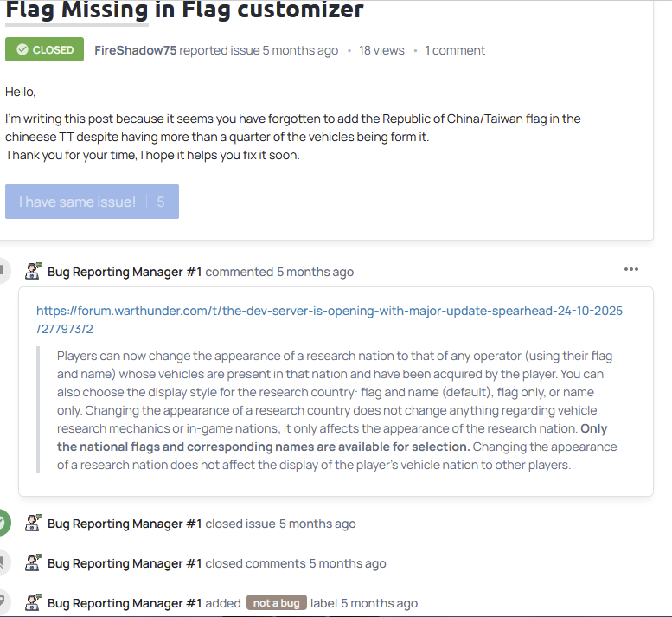
Task: Click the issue's '5 months ago' reported timestamp
Action: pyautogui.click(x=300, y=50)
